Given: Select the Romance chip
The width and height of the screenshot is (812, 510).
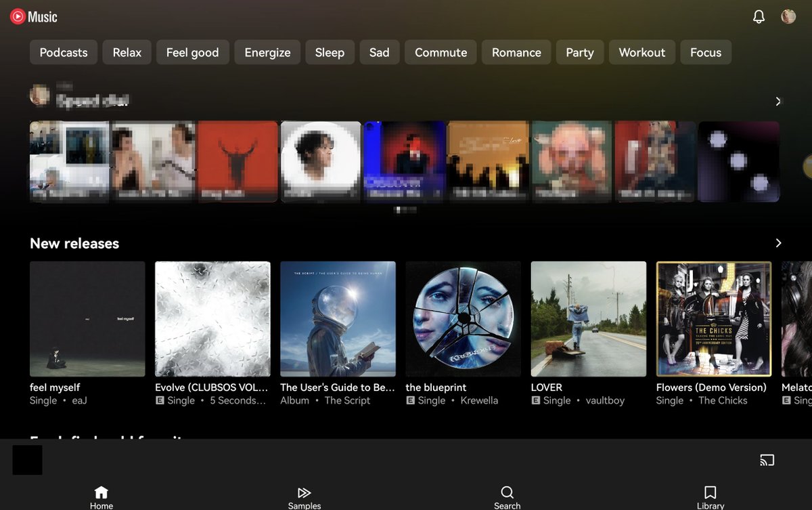Looking at the screenshot, I should (516, 52).
